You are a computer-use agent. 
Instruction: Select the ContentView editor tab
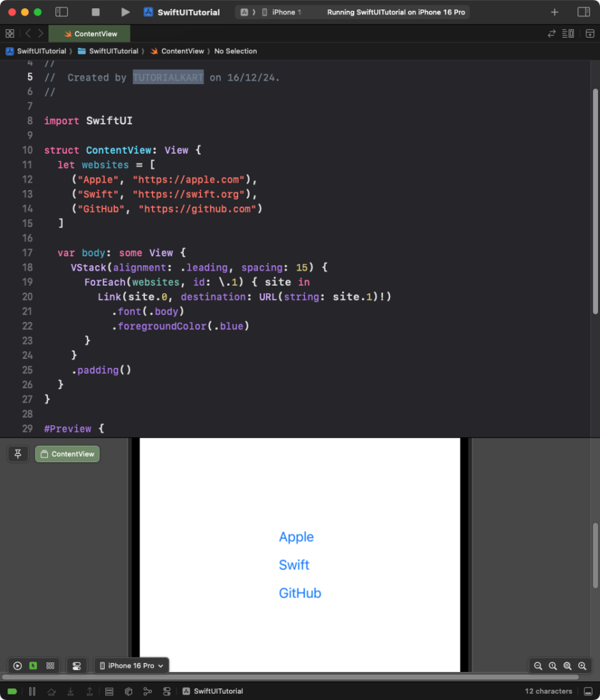pos(90,33)
